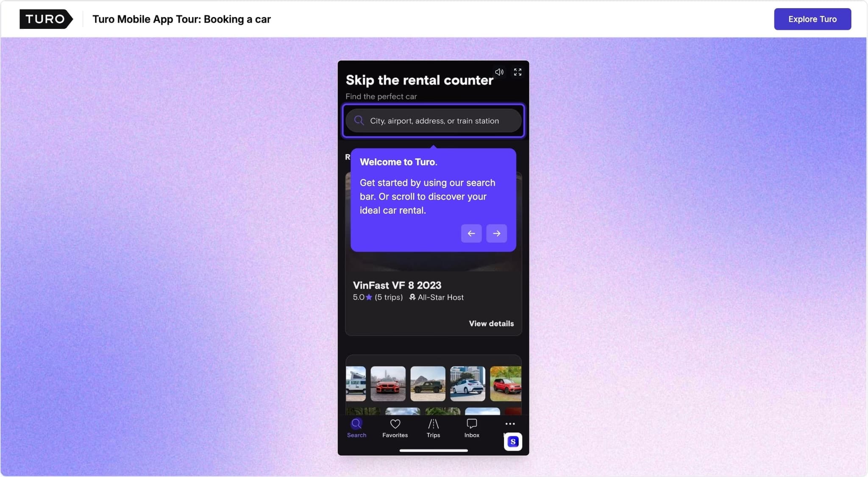Click the magnifier icon in search bar
The image size is (868, 477).
pyautogui.click(x=359, y=121)
